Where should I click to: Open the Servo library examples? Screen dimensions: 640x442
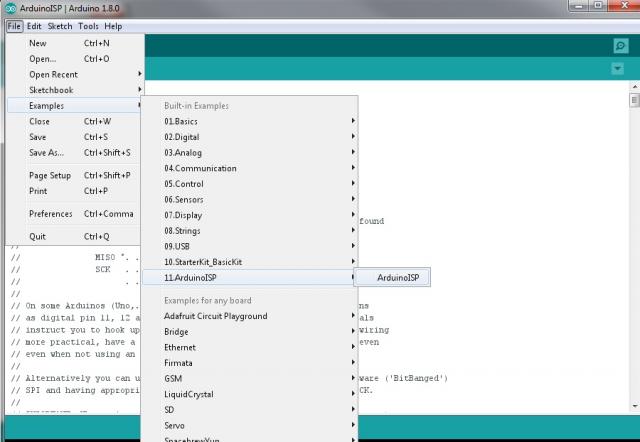pos(249,425)
